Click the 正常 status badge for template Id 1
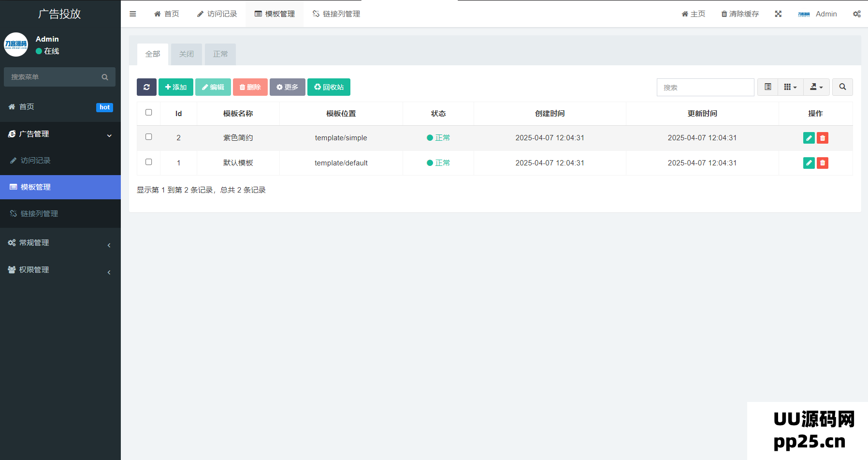868x460 pixels. click(438, 163)
